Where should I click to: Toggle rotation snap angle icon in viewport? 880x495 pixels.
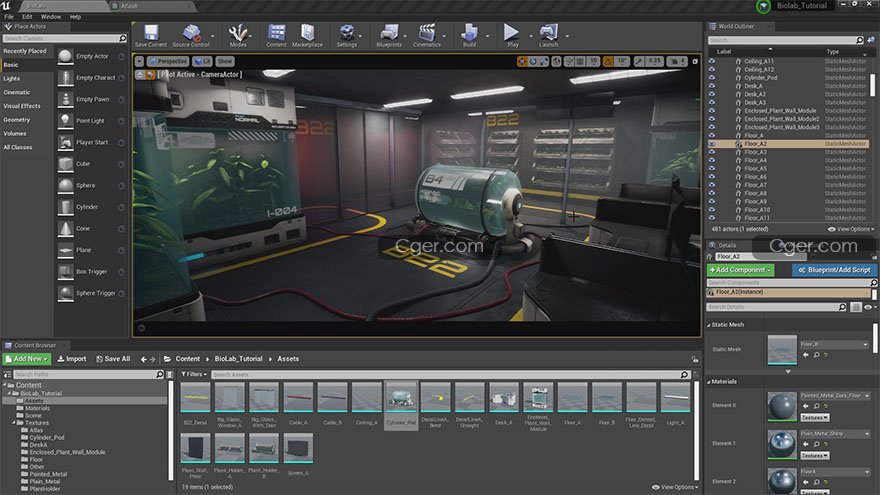tap(608, 61)
